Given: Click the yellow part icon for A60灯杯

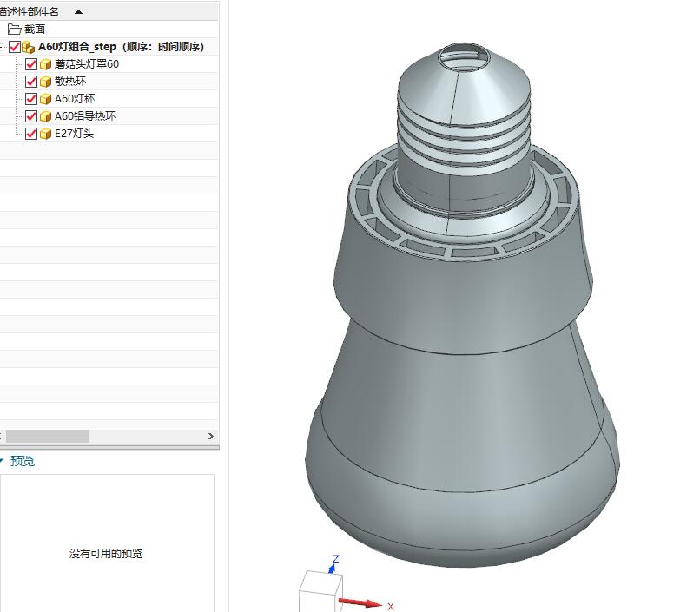Looking at the screenshot, I should pyautogui.click(x=45, y=99).
